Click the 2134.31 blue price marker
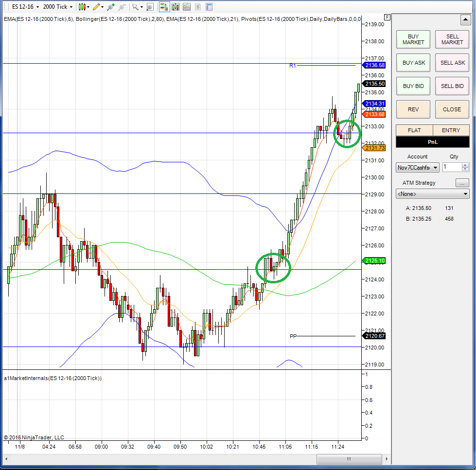476x470 pixels. (x=374, y=104)
